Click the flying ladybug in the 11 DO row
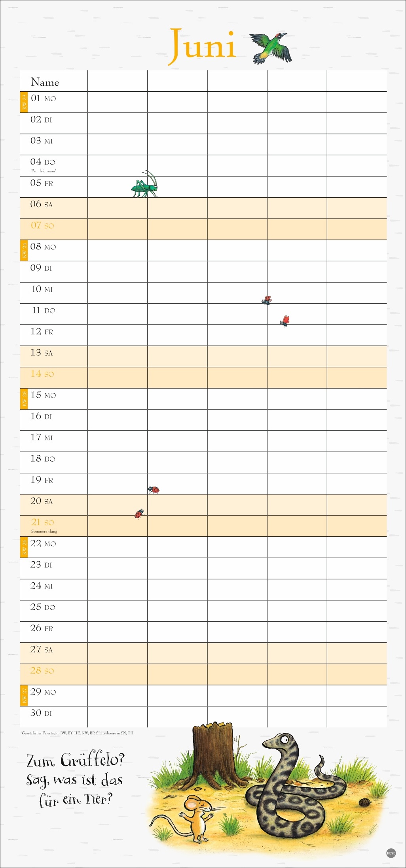The width and height of the screenshot is (406, 868). [285, 321]
